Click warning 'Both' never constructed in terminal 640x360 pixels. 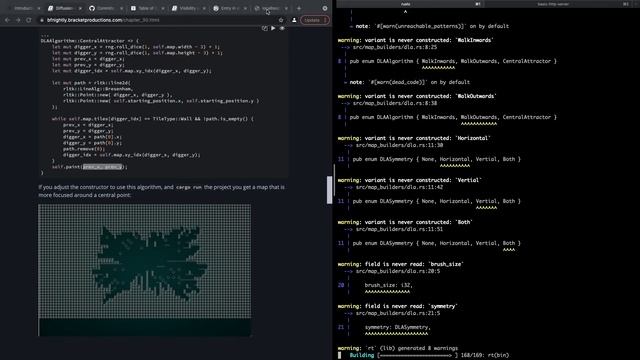(405, 222)
